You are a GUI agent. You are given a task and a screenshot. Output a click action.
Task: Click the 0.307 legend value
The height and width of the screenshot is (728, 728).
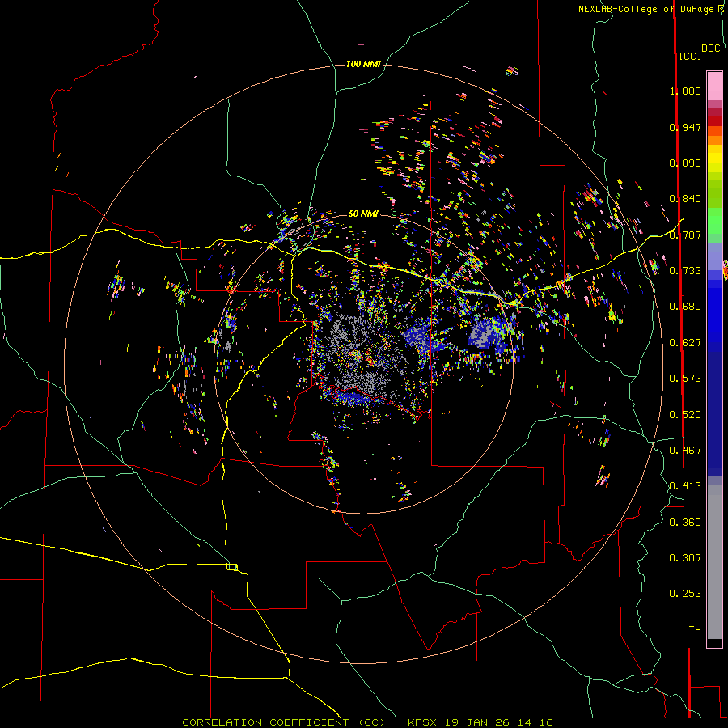point(685,558)
